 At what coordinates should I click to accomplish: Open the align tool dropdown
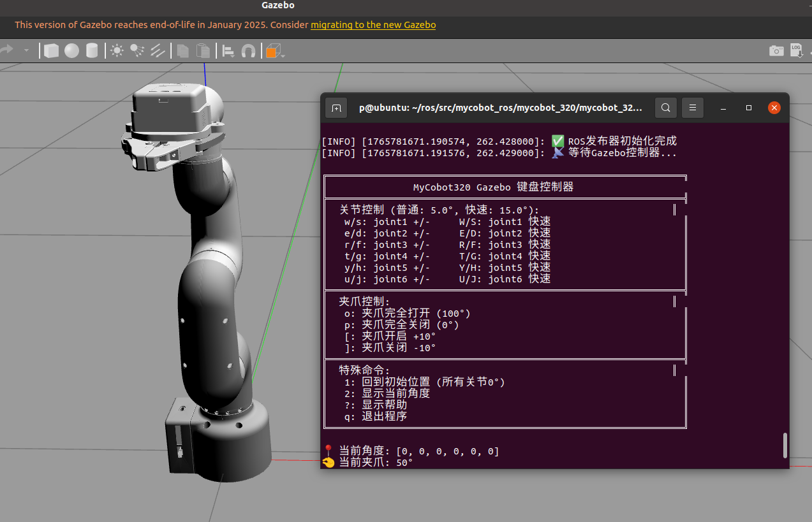click(x=228, y=50)
